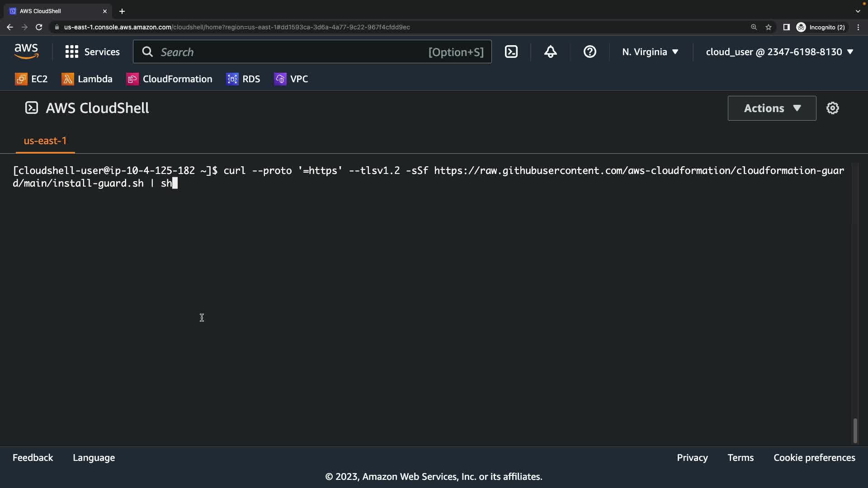Open the EC2 favorite shortcut
868x488 pixels.
31,79
